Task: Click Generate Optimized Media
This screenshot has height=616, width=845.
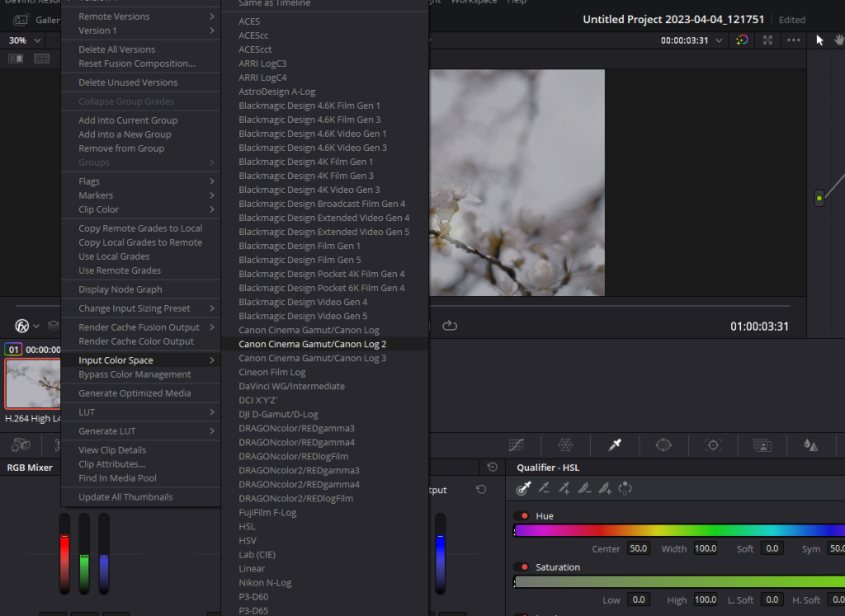Action: click(x=140, y=393)
